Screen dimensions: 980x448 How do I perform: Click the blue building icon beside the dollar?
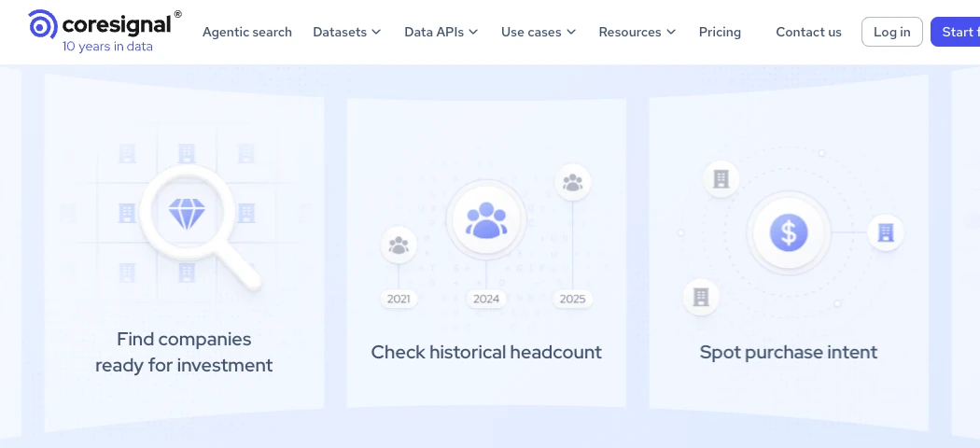[886, 232]
